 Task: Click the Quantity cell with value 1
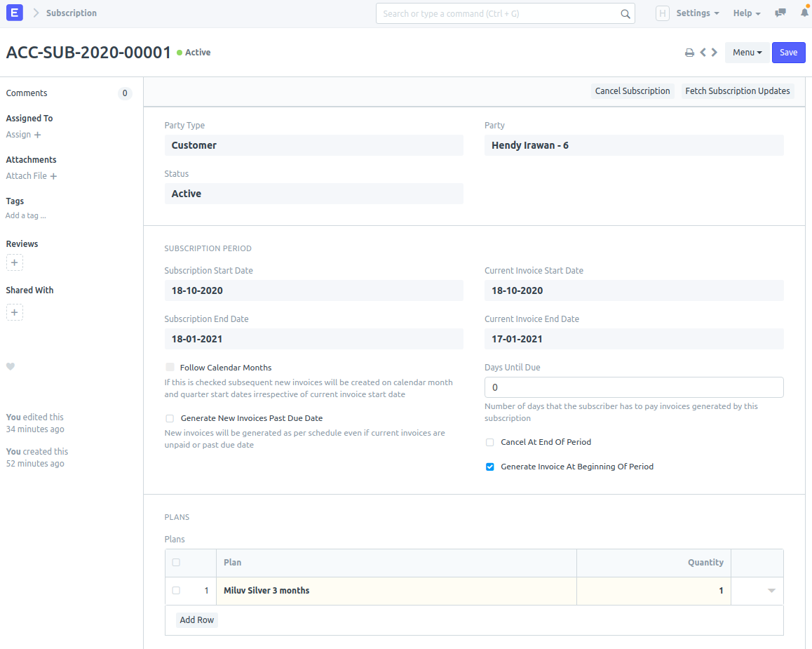(654, 591)
